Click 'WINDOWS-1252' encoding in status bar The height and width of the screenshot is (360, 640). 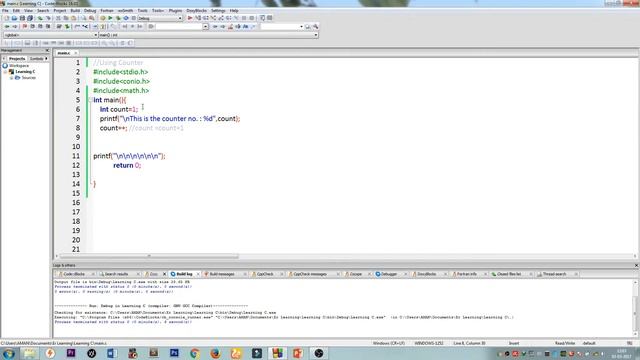[x=429, y=343]
